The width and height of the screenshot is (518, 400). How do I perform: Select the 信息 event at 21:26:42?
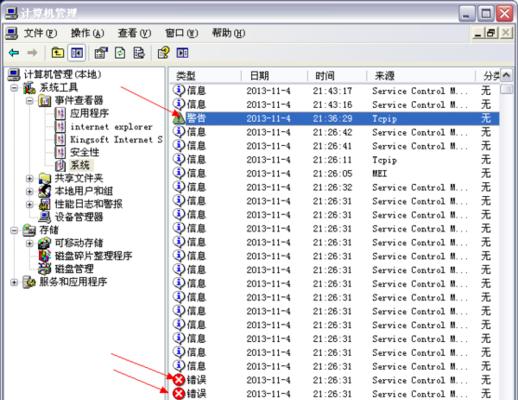pos(336,132)
